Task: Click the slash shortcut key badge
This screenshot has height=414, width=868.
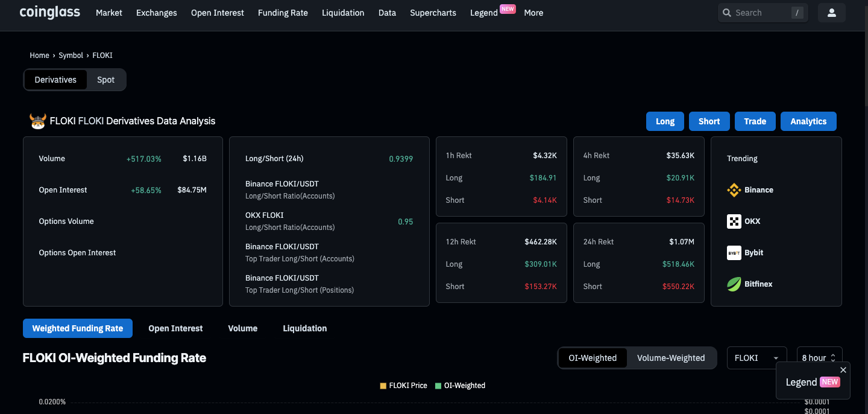Action: tap(797, 13)
